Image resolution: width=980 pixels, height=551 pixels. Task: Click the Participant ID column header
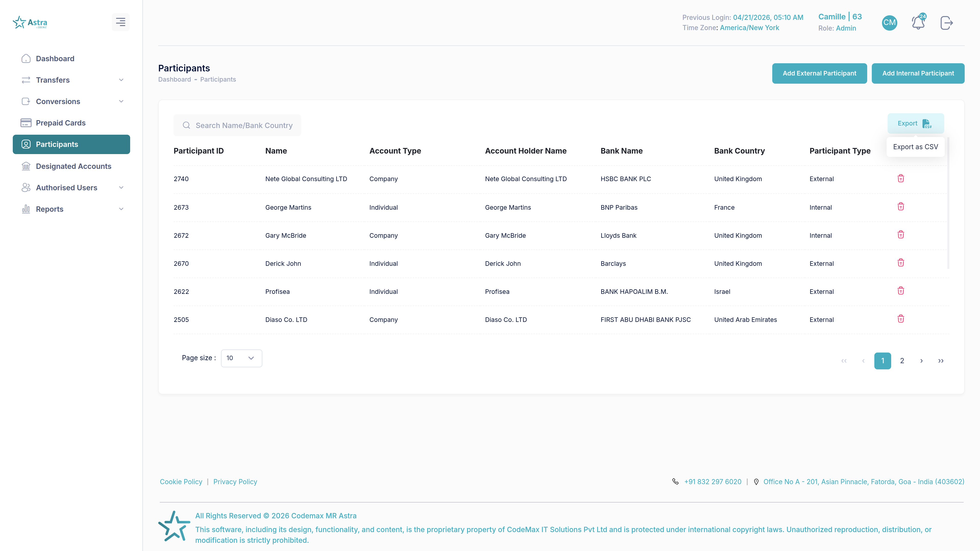pos(199,151)
